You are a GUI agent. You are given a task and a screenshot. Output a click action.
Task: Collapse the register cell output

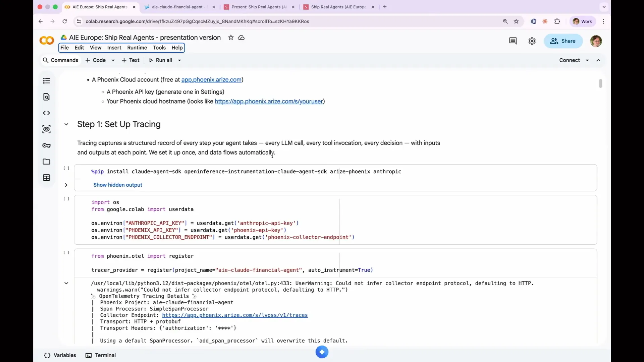[x=66, y=283]
